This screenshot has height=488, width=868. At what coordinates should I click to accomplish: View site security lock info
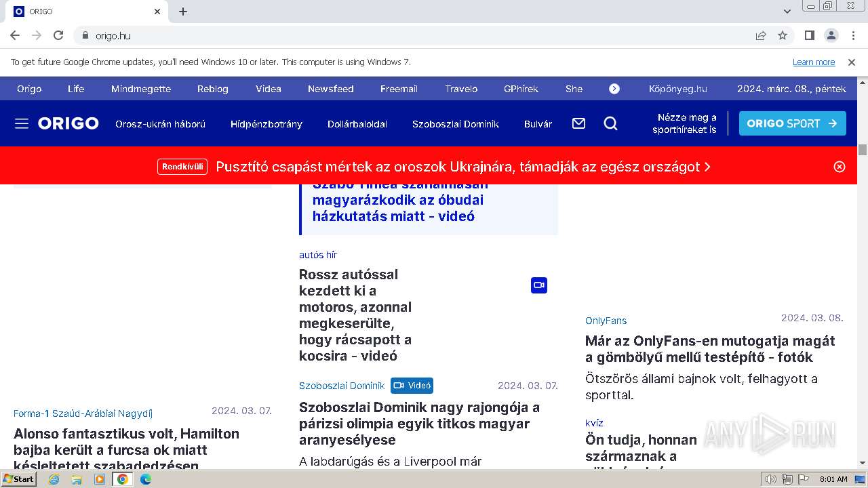coord(85,35)
